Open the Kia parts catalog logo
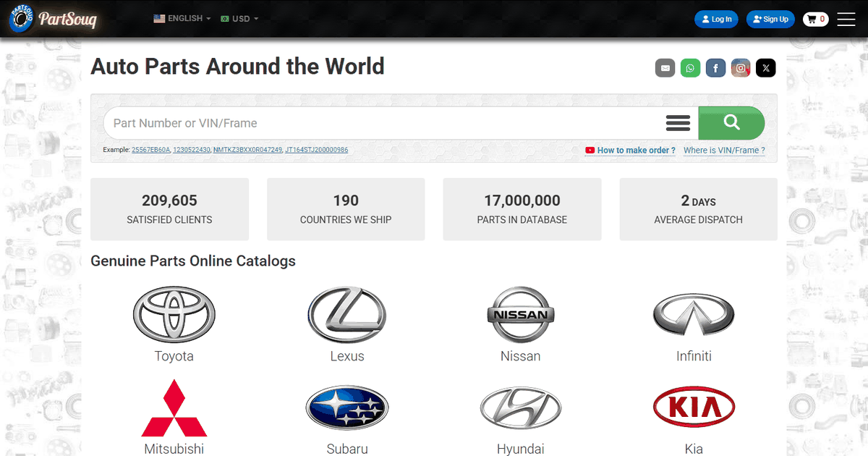Image resolution: width=868 pixels, height=456 pixels. [694, 408]
